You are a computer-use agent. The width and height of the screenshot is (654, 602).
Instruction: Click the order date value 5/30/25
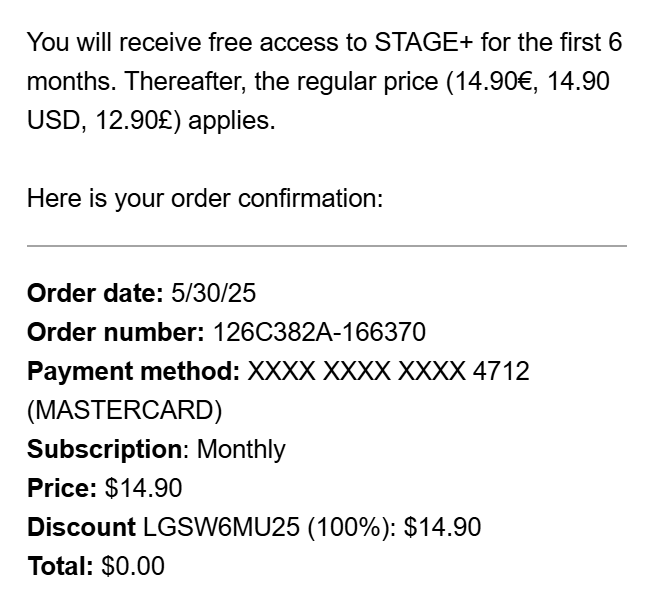[x=214, y=293]
